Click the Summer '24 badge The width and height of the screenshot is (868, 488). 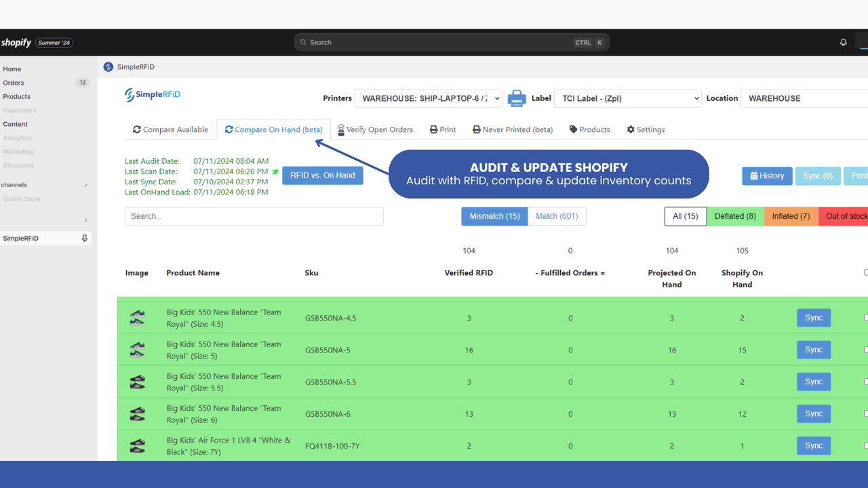[54, 43]
